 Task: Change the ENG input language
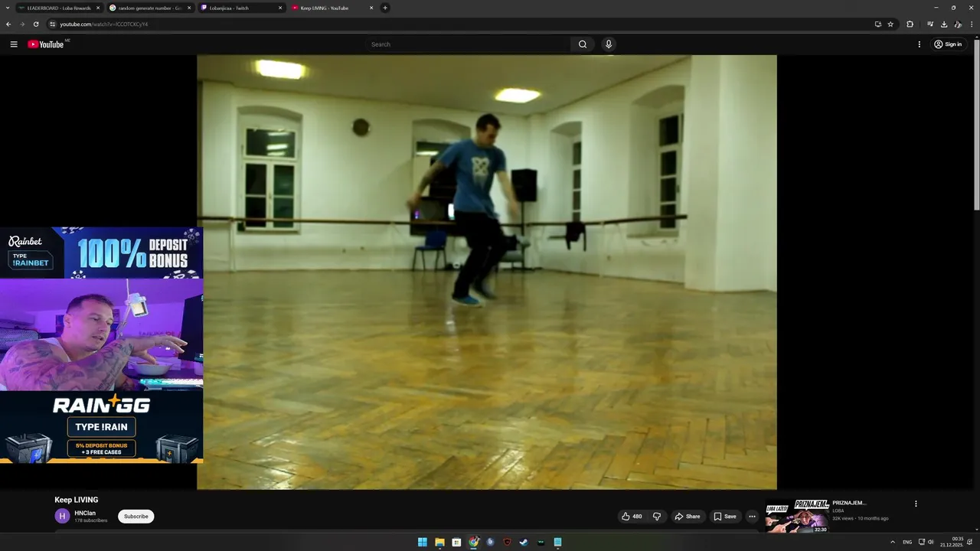click(907, 542)
